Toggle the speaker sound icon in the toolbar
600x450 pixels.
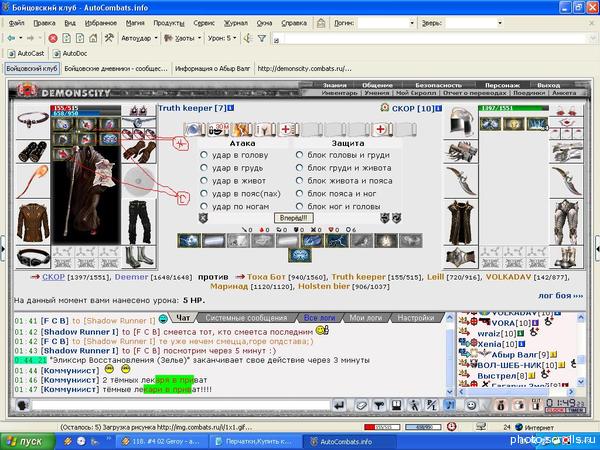(x=248, y=38)
